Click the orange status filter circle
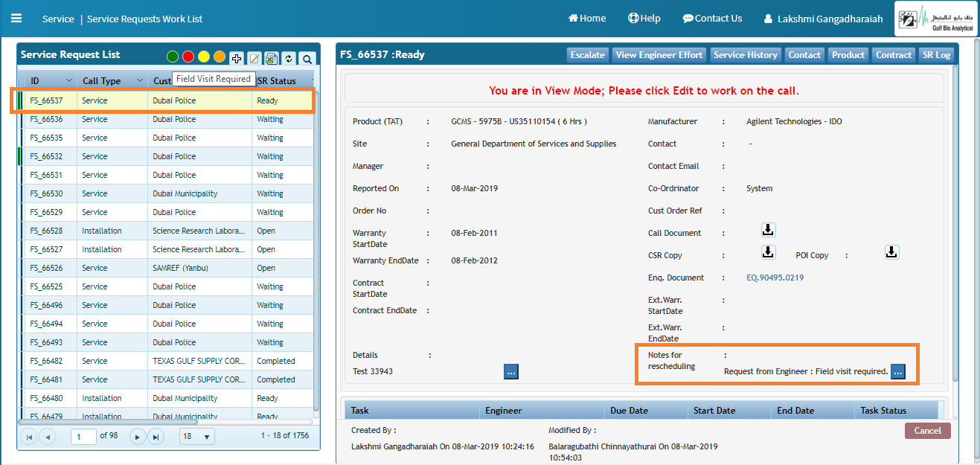 pyautogui.click(x=220, y=57)
